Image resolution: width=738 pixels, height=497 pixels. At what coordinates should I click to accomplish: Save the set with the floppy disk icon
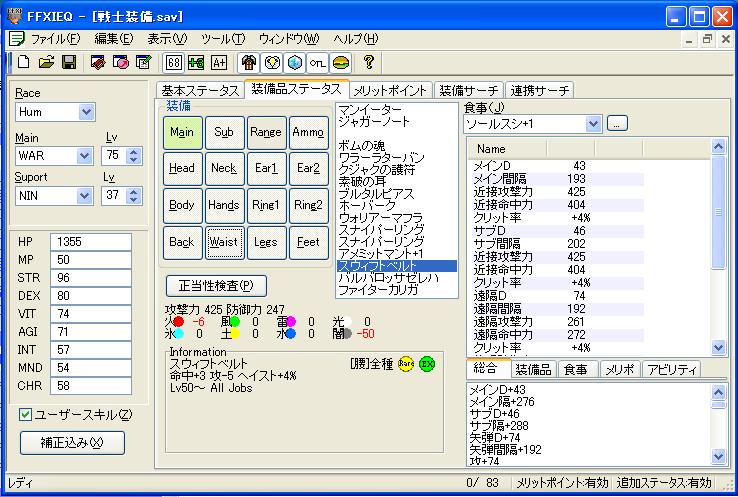(x=69, y=62)
